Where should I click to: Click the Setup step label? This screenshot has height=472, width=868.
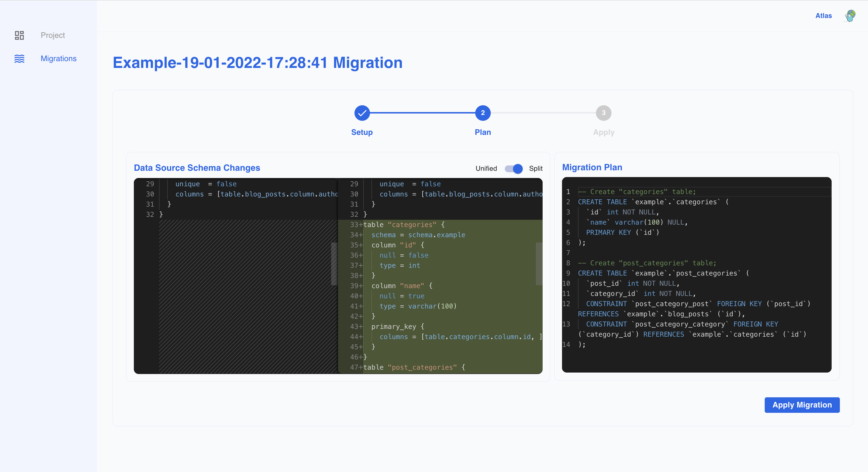coord(362,132)
